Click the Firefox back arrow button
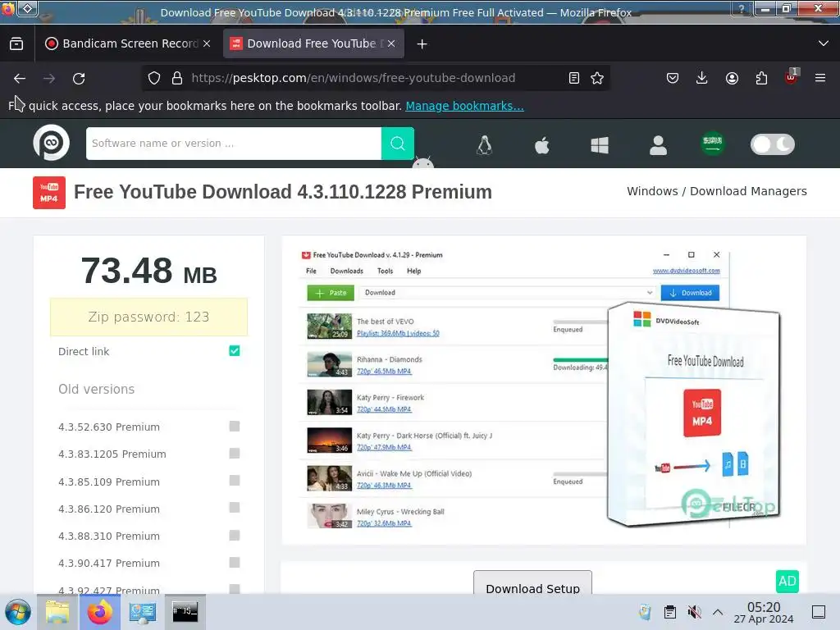840x630 pixels. tap(20, 78)
